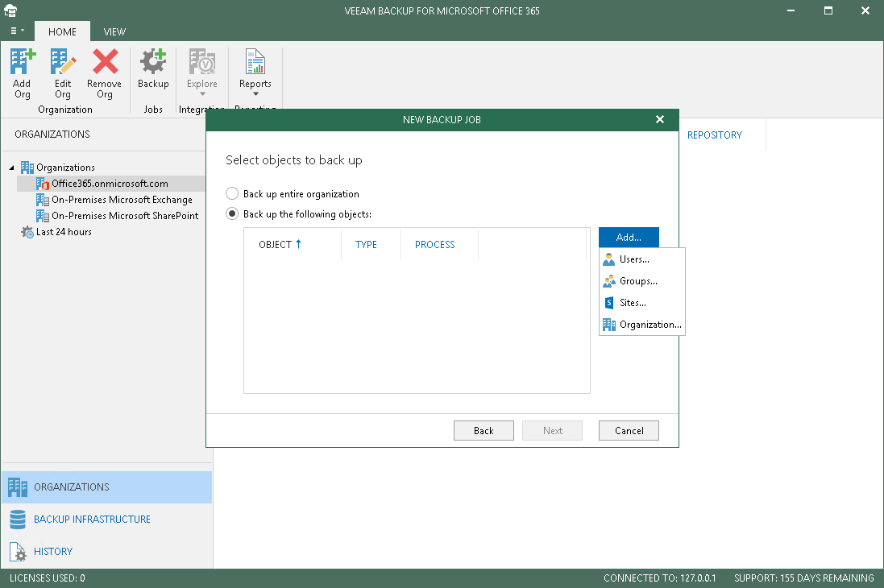Click the History document icon
The width and height of the screenshot is (884, 588).
pos(18,552)
